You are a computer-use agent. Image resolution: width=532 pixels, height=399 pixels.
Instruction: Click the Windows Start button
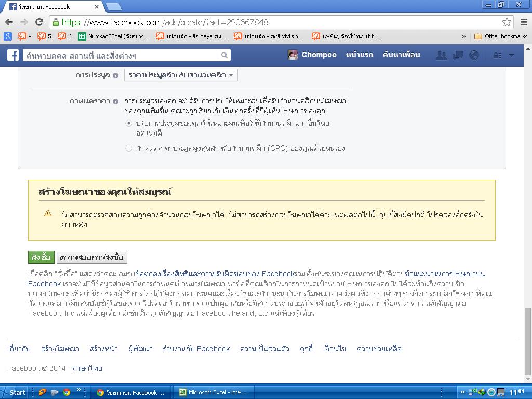click(x=14, y=392)
